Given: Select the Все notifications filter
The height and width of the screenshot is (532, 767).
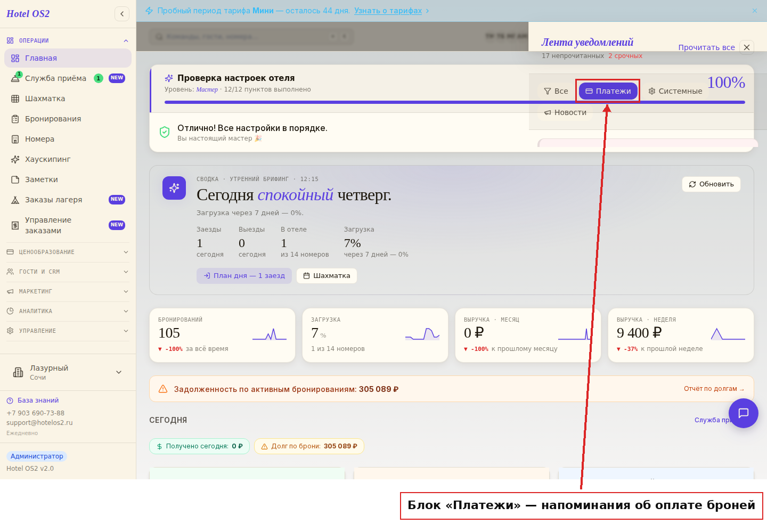Looking at the screenshot, I should click(x=556, y=91).
